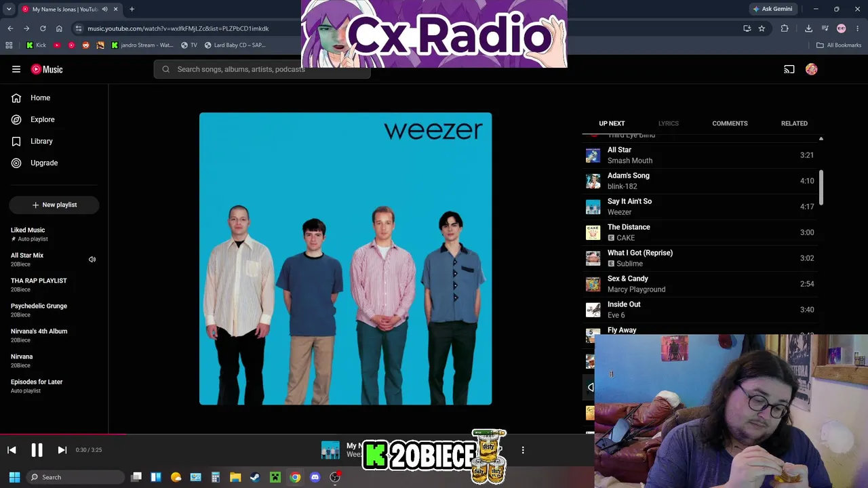The image size is (868, 488).
Task: Open Chrome downloads
Action: [x=808, y=28]
